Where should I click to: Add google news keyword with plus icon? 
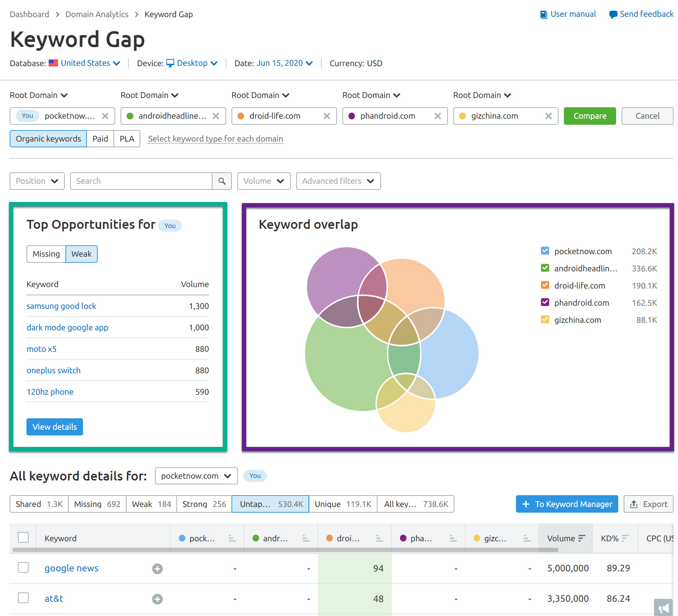tap(157, 568)
